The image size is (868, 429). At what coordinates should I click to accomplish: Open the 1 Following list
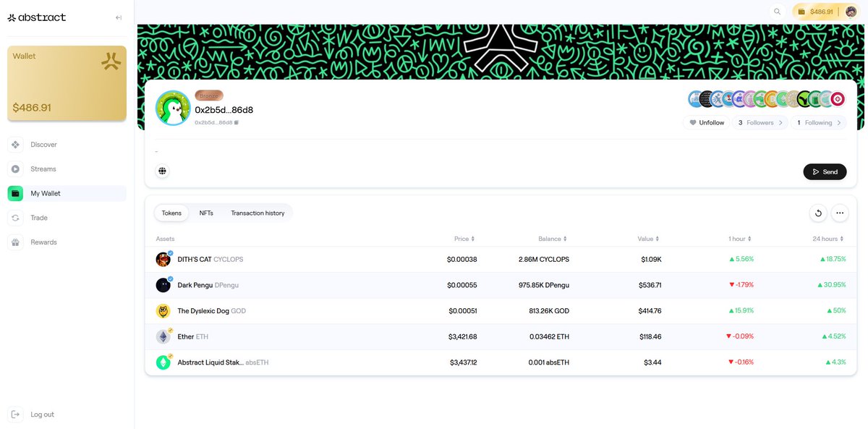tap(819, 123)
